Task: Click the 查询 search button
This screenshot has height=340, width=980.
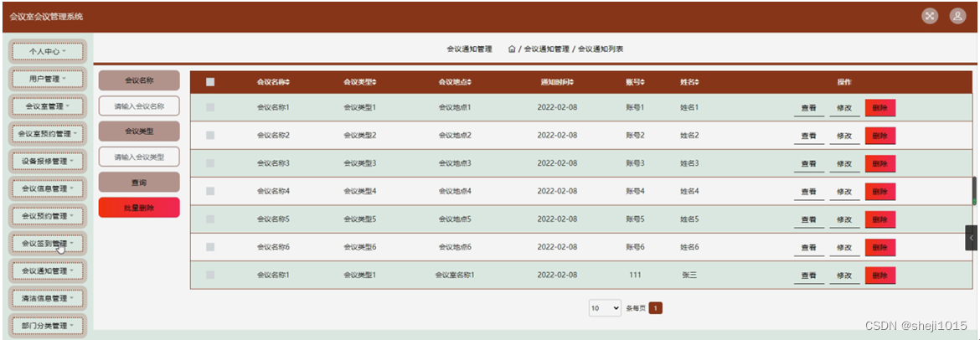Action: (x=139, y=183)
